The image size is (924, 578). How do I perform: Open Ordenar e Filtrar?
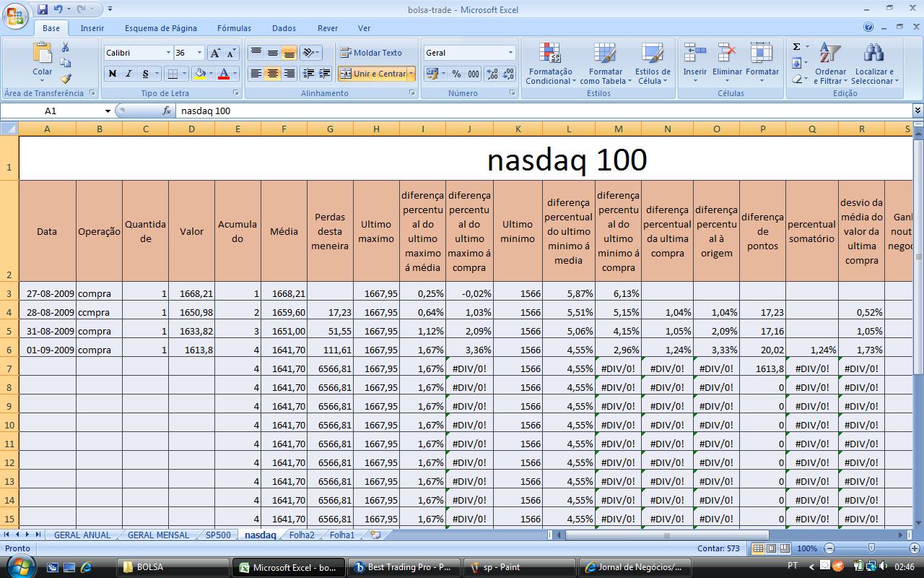[830, 64]
